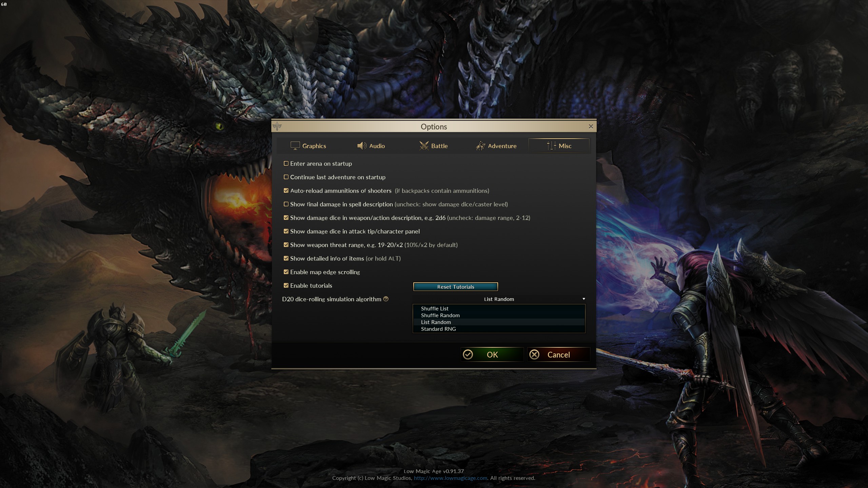Toggle Continue last adventure on startup
868x488 pixels.
(286, 177)
